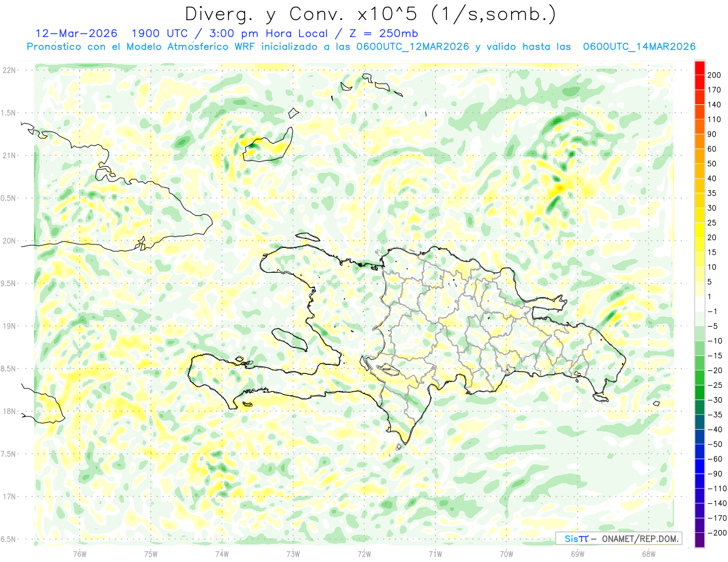Click longitude label '74W'

[x=221, y=554]
